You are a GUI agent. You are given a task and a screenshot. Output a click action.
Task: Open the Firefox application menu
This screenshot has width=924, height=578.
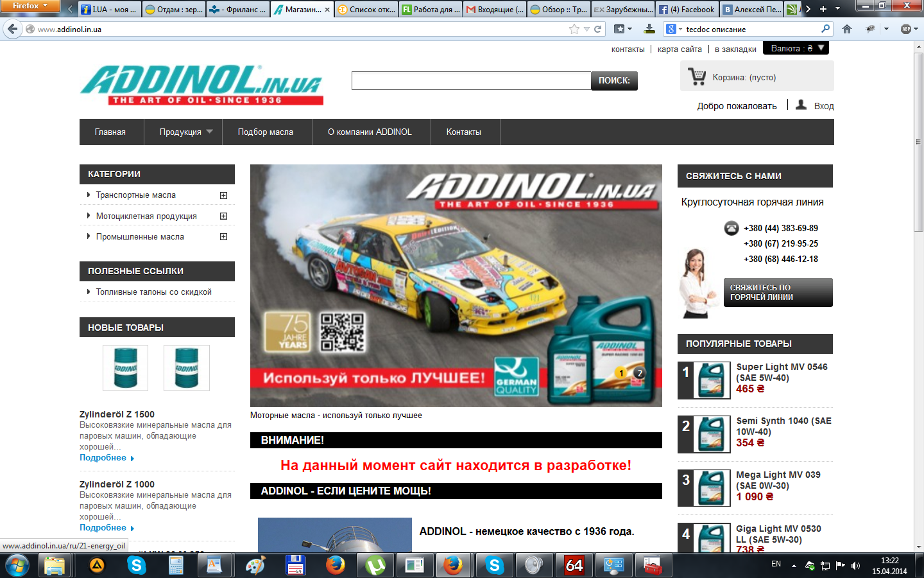coord(30,6)
